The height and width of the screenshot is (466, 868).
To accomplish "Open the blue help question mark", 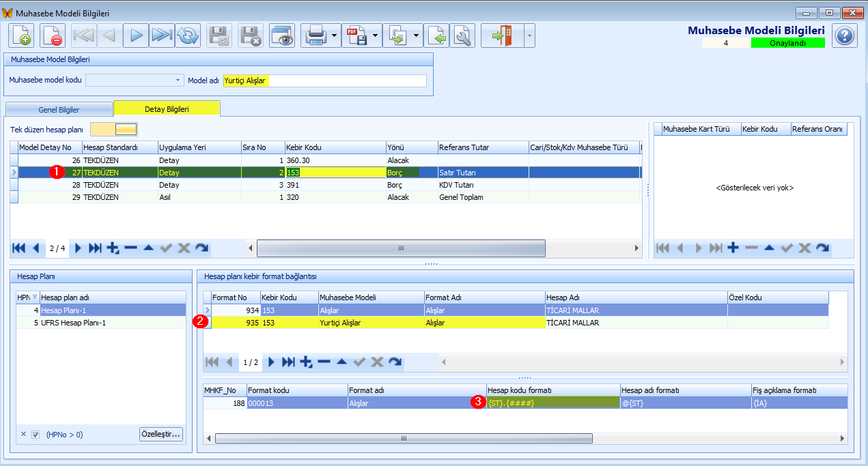I will click(845, 35).
